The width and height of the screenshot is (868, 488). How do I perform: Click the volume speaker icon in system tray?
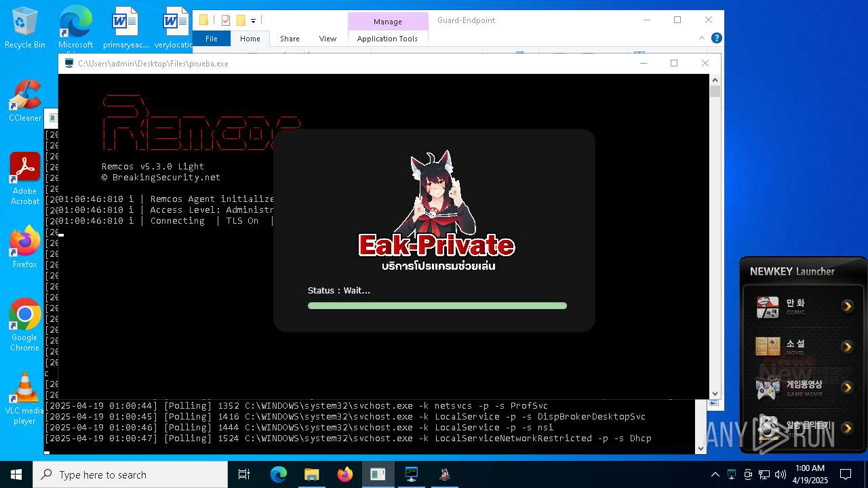[780, 474]
